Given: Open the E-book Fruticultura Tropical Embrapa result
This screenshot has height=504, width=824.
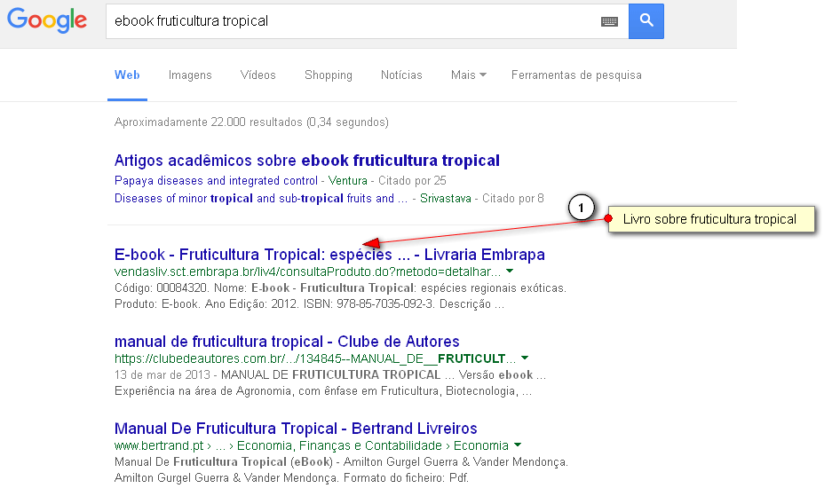Looking at the screenshot, I should click(x=329, y=255).
